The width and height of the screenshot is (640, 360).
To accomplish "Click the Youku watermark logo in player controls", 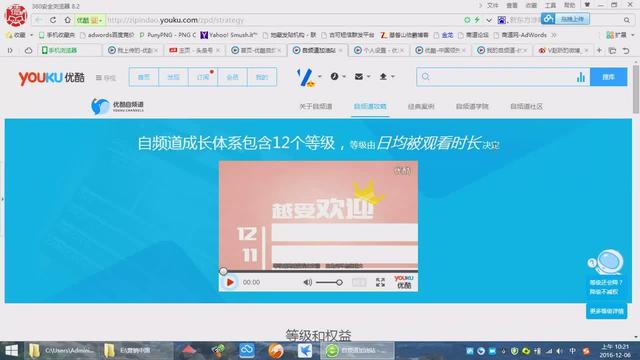I will click(x=404, y=282).
